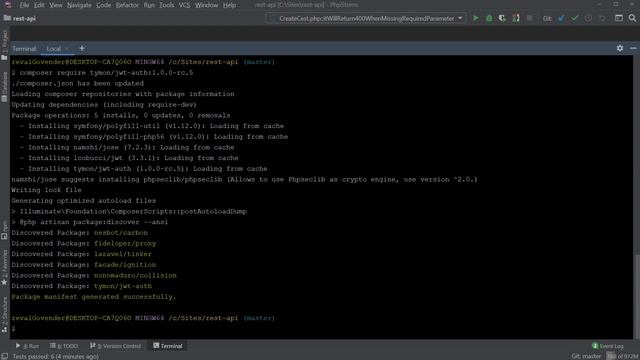
Task: Open the Help menu
Action: [229, 5]
